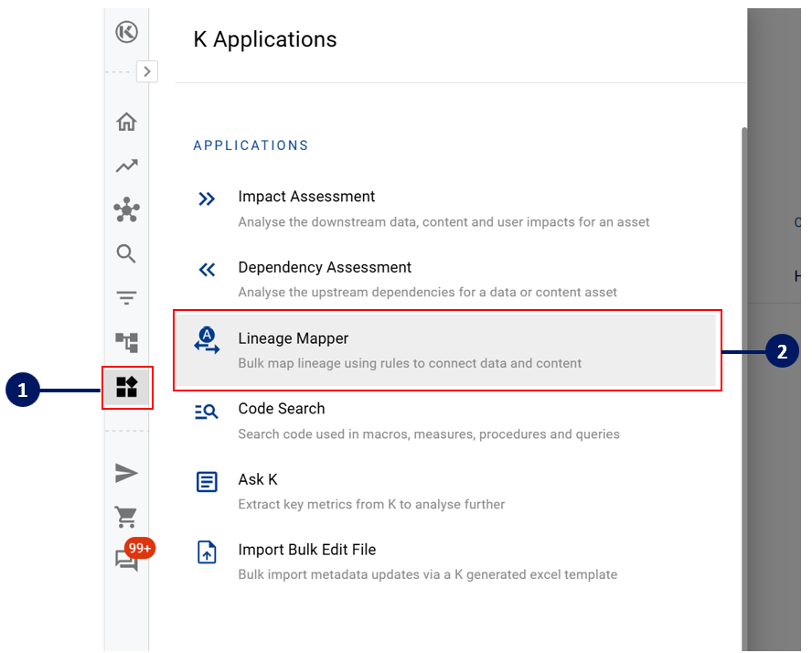The width and height of the screenshot is (812, 653).
Task: Open the trending insights chart icon
Action: [126, 166]
